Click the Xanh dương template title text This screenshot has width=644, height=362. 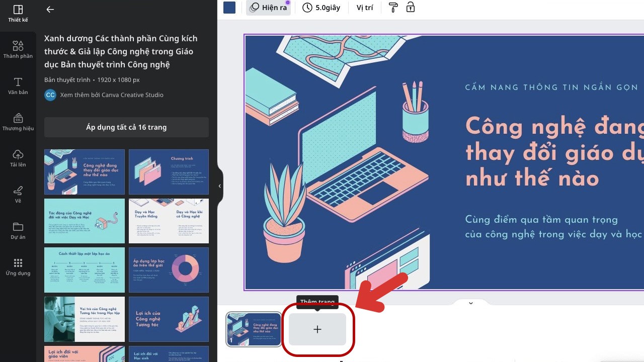(121, 51)
